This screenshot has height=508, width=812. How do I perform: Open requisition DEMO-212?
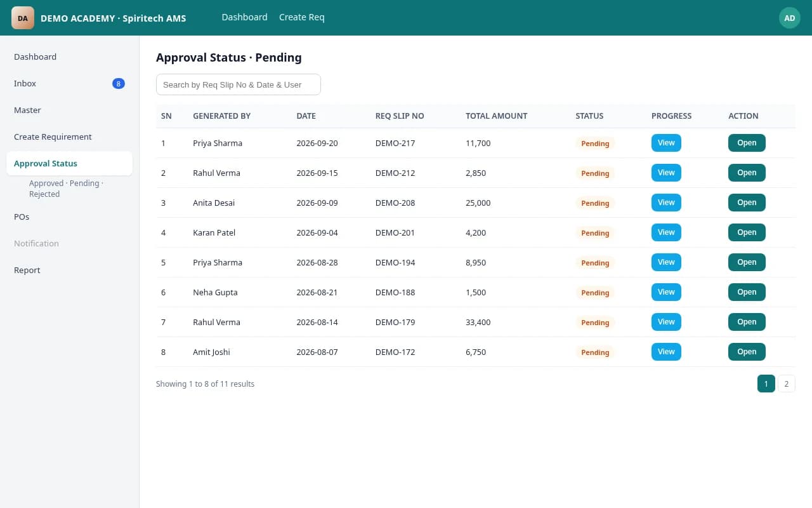point(747,173)
